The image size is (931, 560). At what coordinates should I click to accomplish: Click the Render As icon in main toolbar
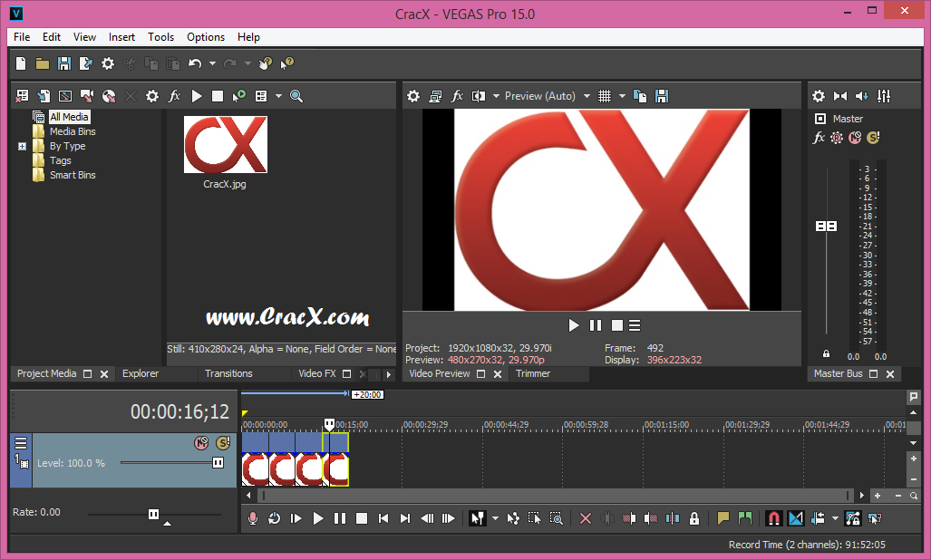click(85, 63)
